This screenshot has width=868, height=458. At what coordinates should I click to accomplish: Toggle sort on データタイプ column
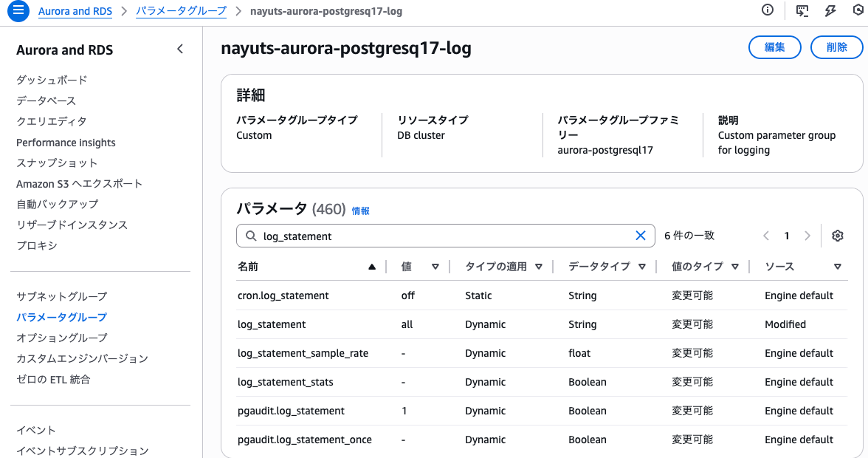click(x=642, y=267)
